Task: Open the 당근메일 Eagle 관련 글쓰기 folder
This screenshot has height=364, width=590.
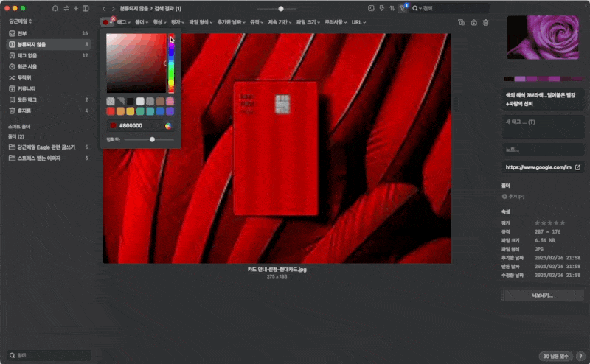Action: (x=49, y=147)
